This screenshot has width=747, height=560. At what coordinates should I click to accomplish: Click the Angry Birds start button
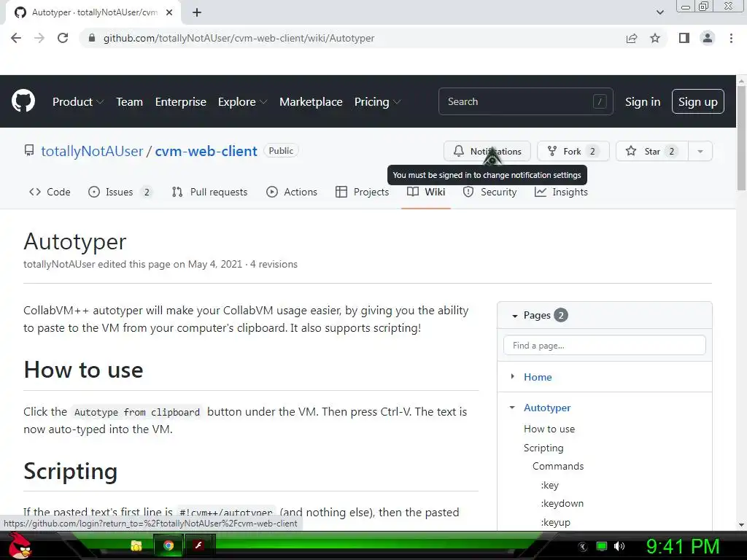[20, 545]
